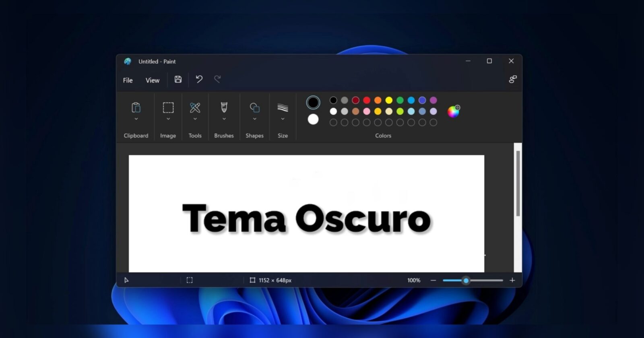
Task: Click the 100% zoom level text
Action: click(414, 280)
